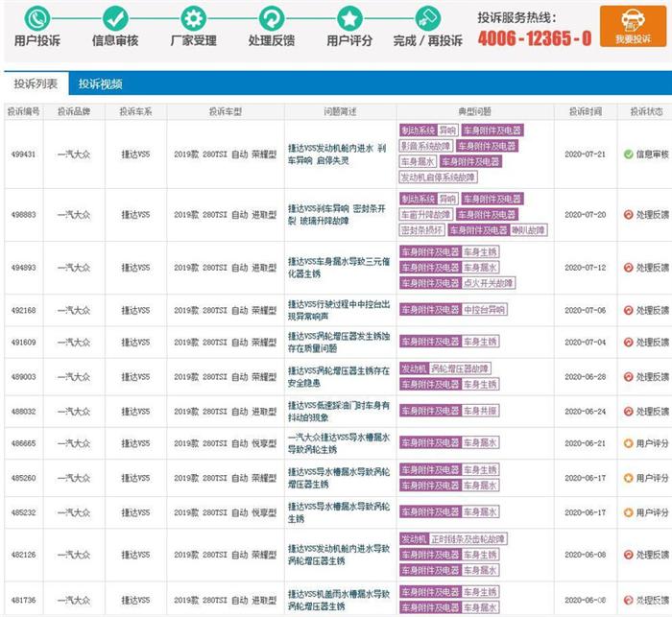Viewport: 672px width, 617px height.
Task: Click the 完成/再投诉 step icon
Action: [x=428, y=18]
